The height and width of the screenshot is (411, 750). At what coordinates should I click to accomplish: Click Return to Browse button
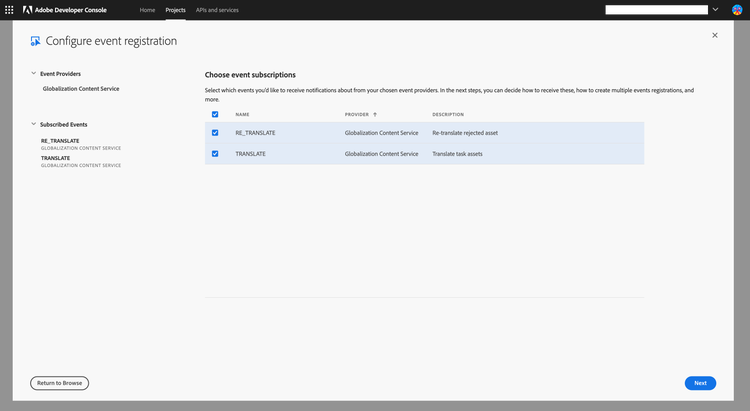[x=59, y=383]
